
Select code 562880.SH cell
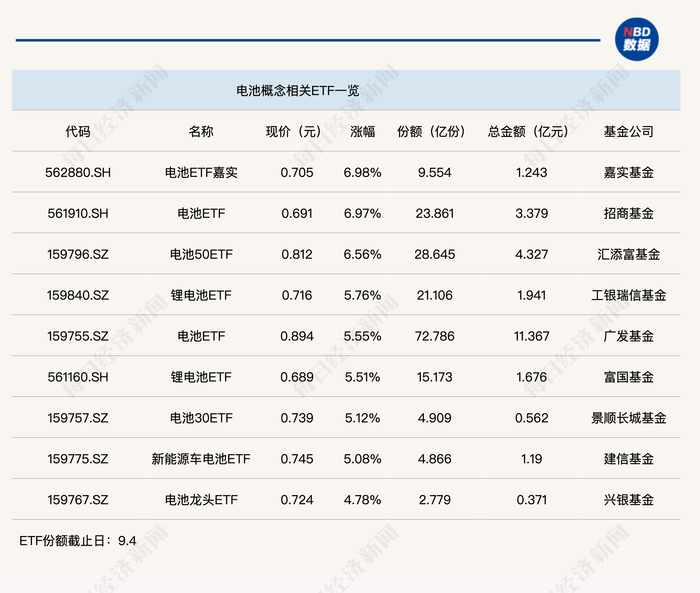click(78, 172)
